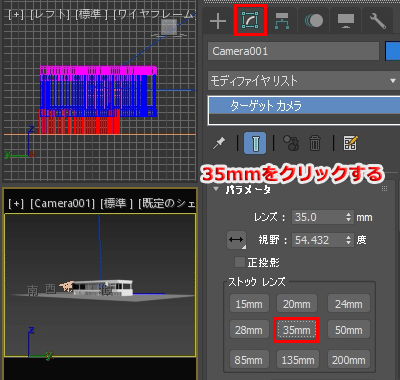Image resolution: width=400 pixels, height=380 pixels.
Task: Click Make Unique icon in modifier stack
Action: pyautogui.click(x=291, y=143)
